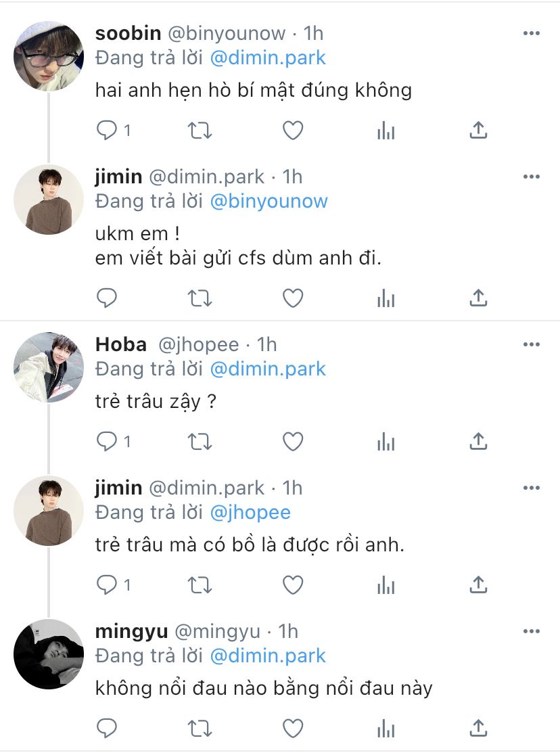The image size is (560, 755).
Task: Like Hoba's "trẻ trâu zậy ?" tweet
Action: (x=292, y=441)
